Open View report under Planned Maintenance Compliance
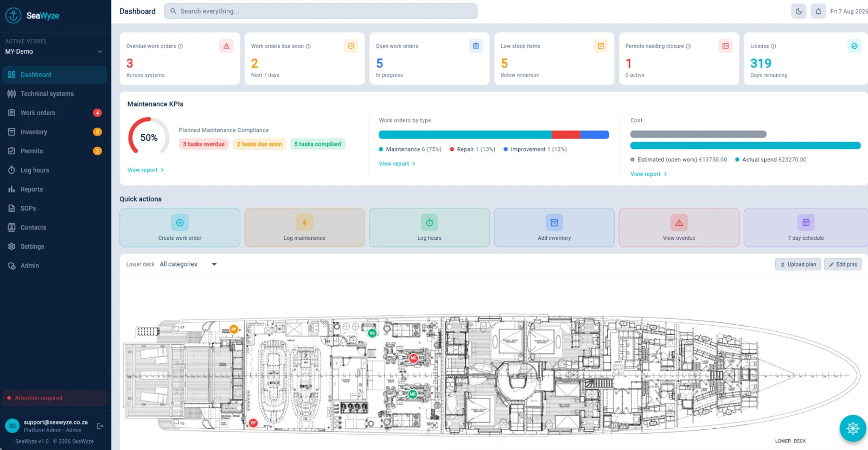This screenshot has height=450, width=868. (x=145, y=170)
